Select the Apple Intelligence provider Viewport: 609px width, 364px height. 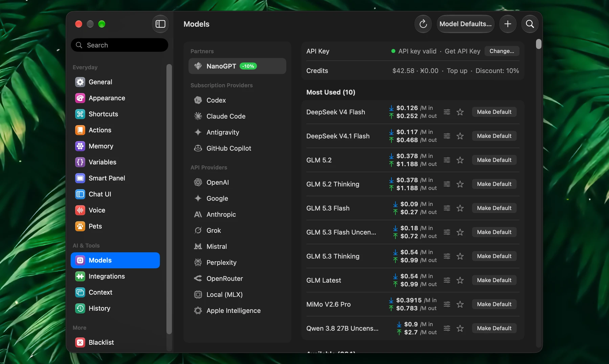pyautogui.click(x=237, y=311)
